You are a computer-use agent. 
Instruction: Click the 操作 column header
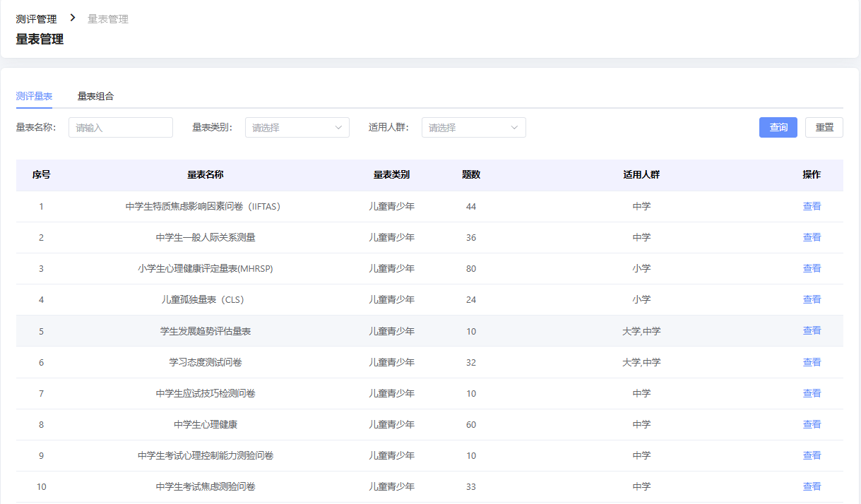[x=812, y=174]
